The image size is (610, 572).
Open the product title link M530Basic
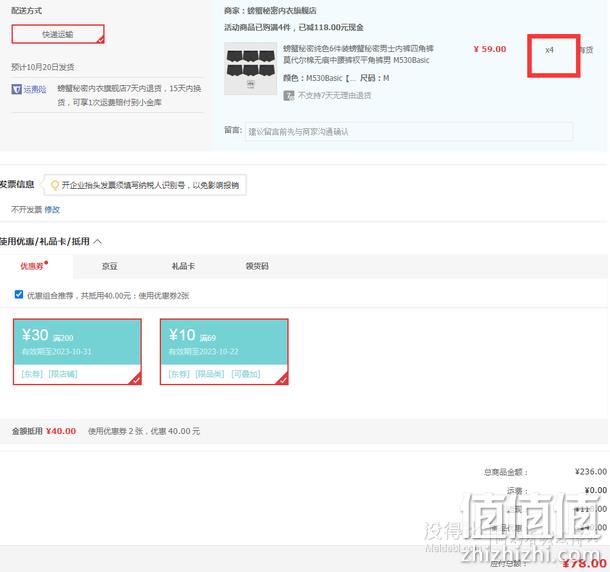pyautogui.click(x=358, y=54)
